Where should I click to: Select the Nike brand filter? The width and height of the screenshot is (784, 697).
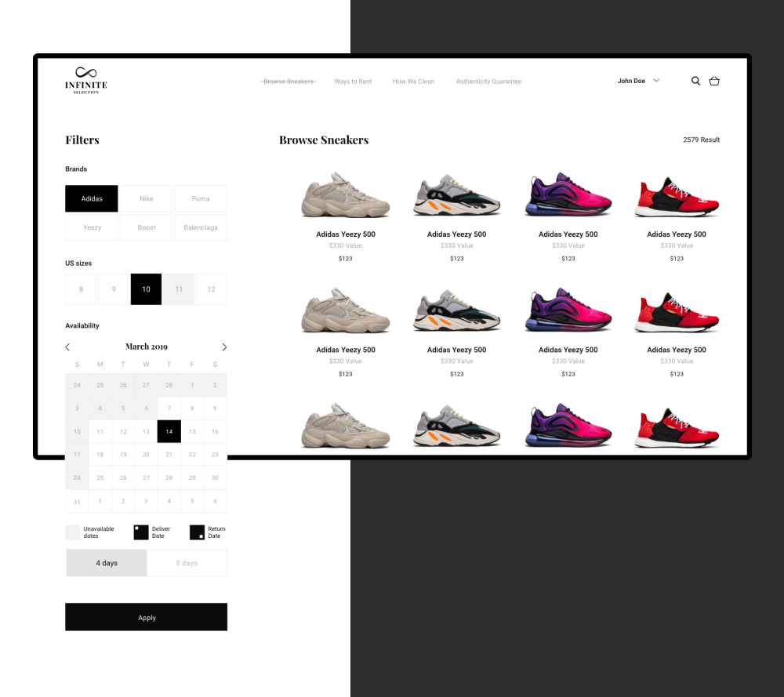[147, 198]
